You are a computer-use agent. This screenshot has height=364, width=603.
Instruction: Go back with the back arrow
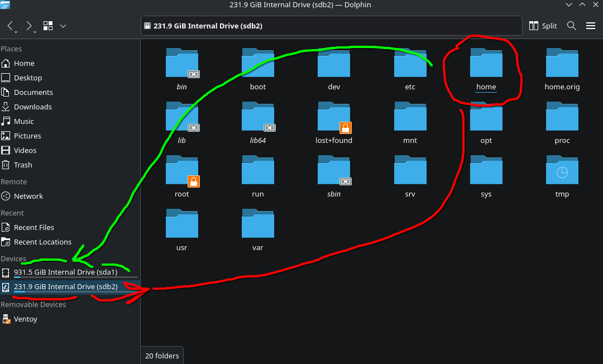pyautogui.click(x=11, y=26)
